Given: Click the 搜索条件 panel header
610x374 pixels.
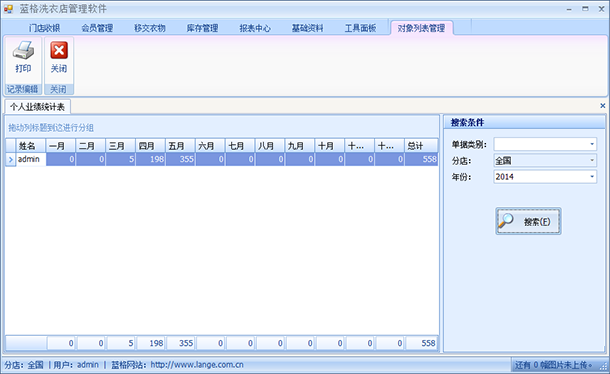Looking at the screenshot, I should coord(524,123).
